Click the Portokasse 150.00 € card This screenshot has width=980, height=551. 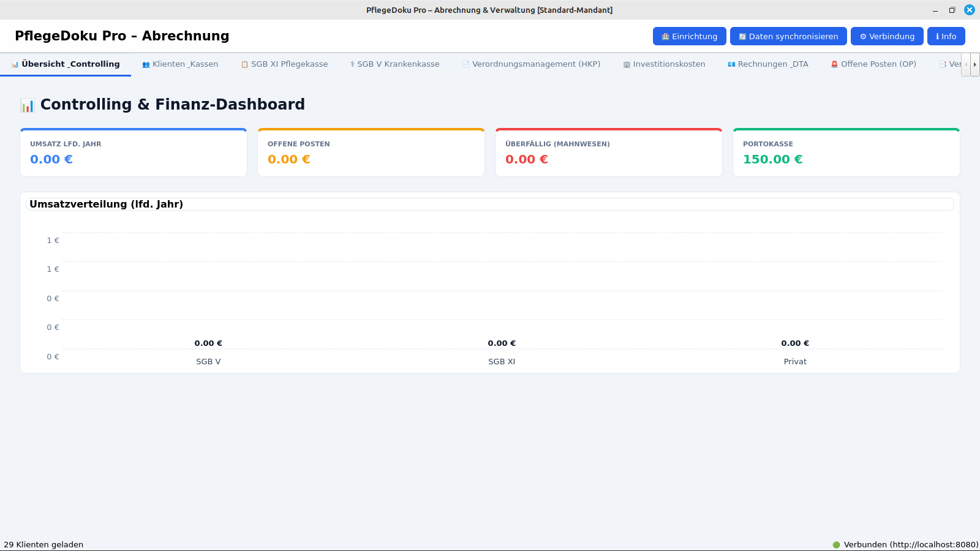(846, 153)
